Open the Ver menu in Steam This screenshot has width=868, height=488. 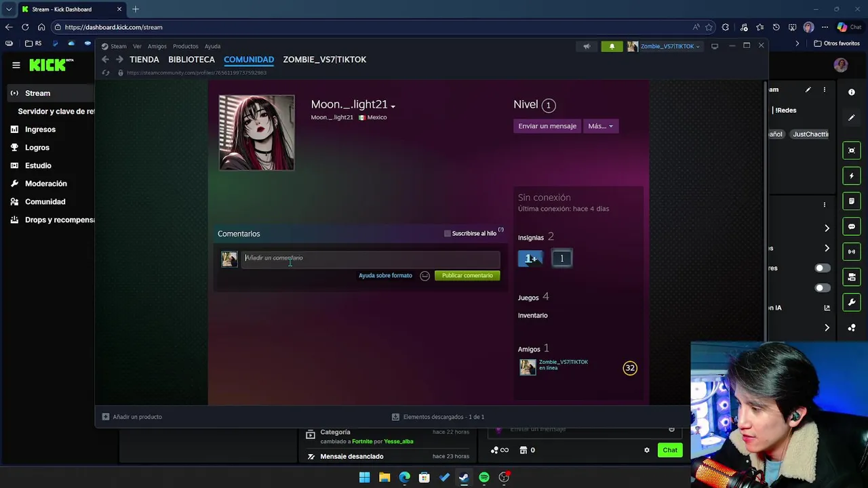click(137, 46)
